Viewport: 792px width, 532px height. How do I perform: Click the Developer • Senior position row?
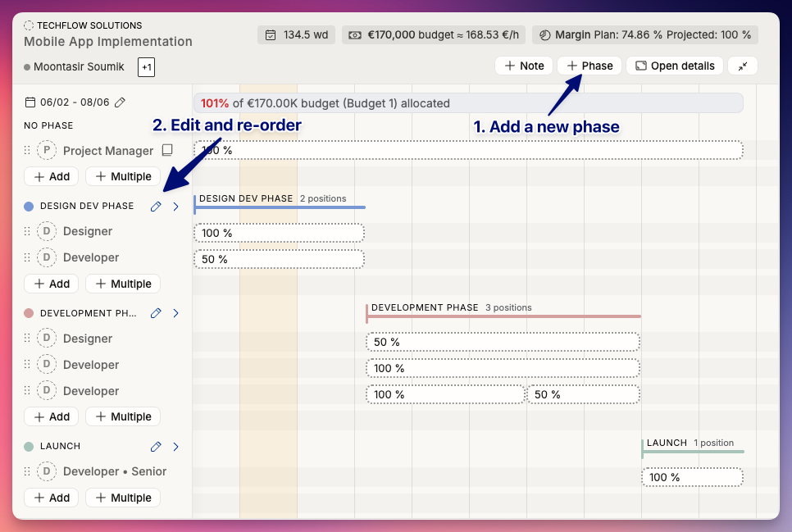pos(100,471)
